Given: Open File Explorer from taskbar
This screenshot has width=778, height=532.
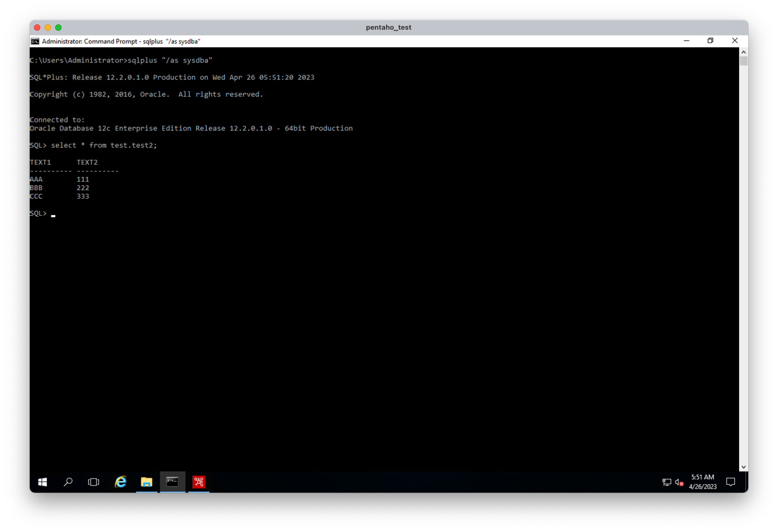Looking at the screenshot, I should pyautogui.click(x=146, y=482).
